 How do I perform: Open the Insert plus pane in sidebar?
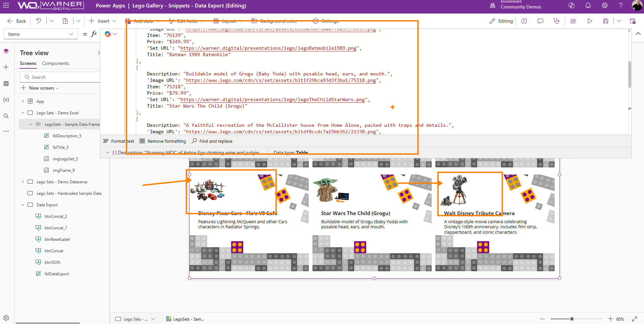pos(6,67)
